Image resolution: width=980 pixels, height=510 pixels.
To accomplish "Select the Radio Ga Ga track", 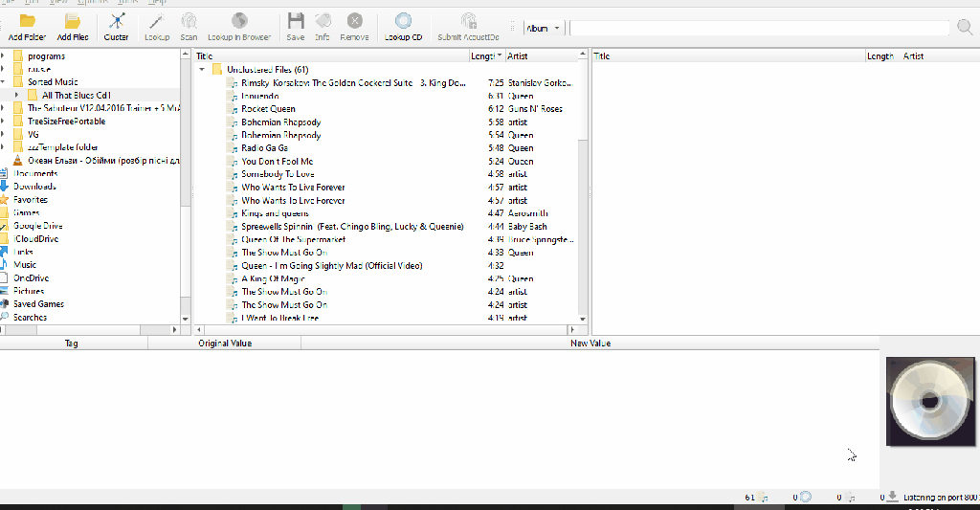I will [265, 148].
